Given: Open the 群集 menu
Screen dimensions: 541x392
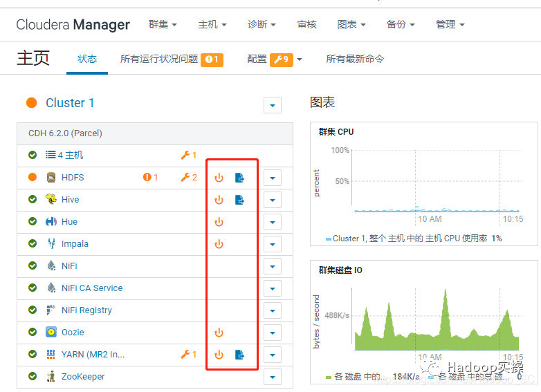Looking at the screenshot, I should coord(163,24).
